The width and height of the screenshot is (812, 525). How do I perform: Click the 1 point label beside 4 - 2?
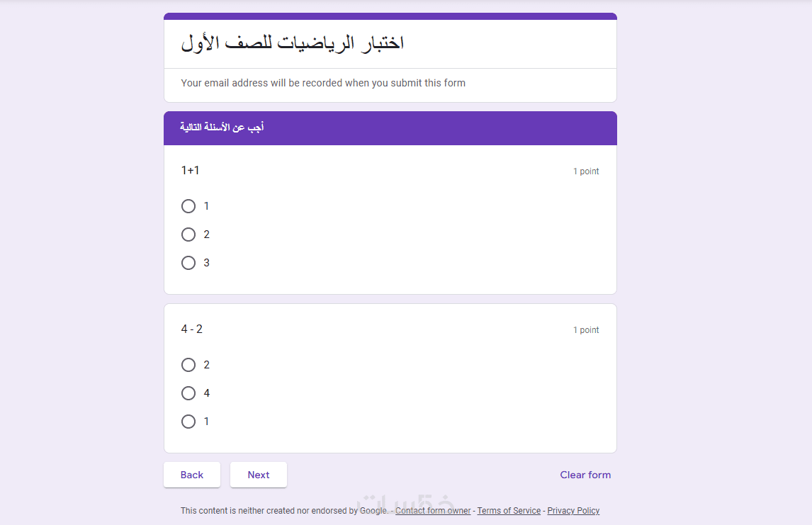point(586,330)
